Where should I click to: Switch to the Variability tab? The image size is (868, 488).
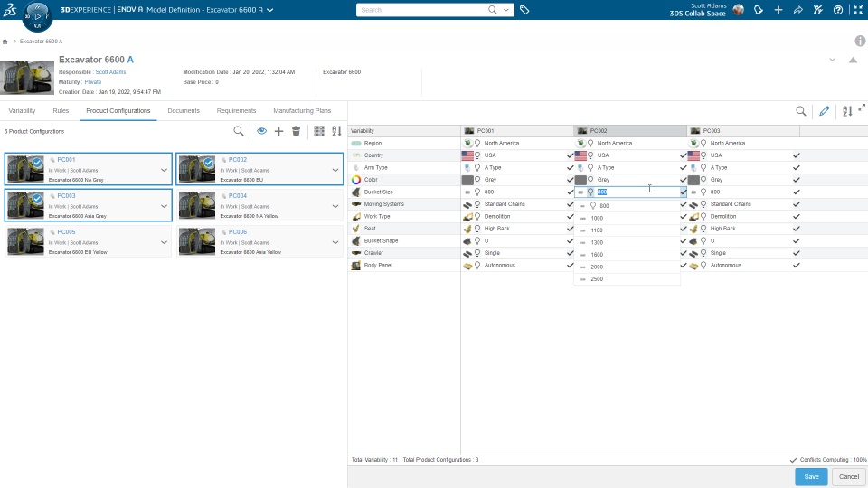coord(22,110)
